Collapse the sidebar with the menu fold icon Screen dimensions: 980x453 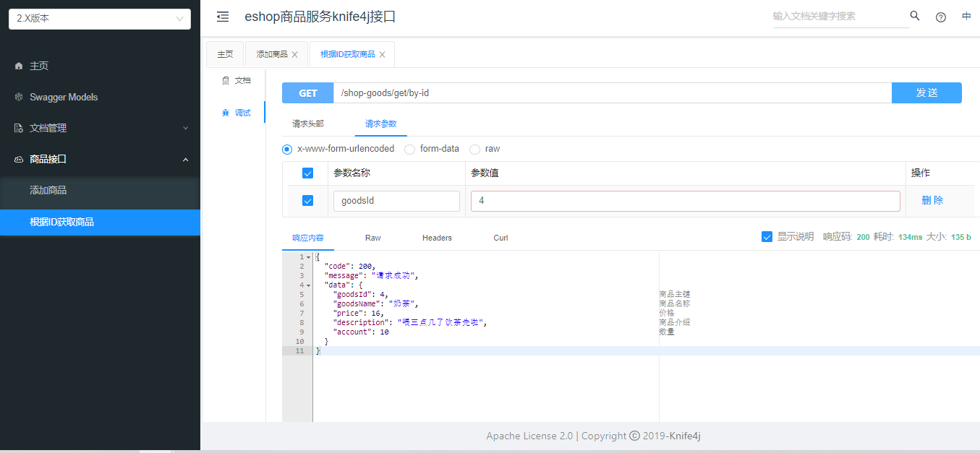coord(223,17)
